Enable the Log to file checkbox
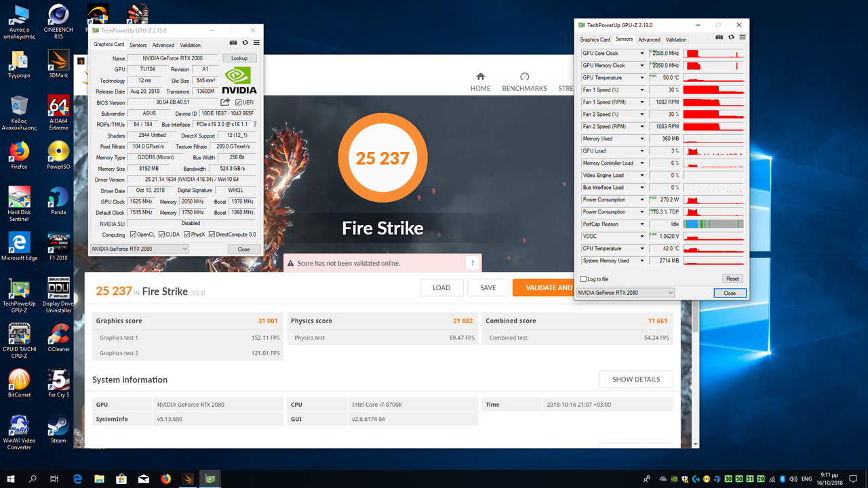This screenshot has height=488, width=868. tap(584, 279)
